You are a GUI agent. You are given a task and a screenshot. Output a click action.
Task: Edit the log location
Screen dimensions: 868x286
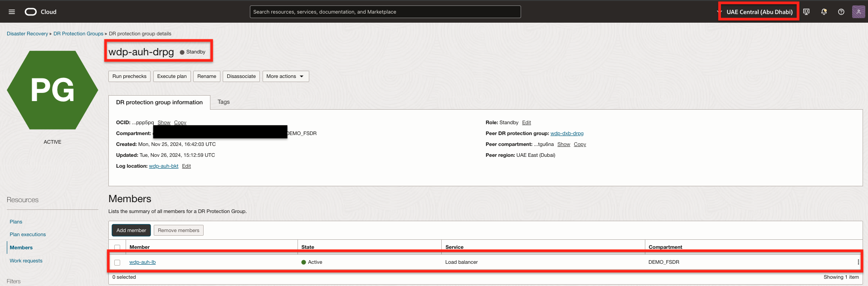coord(186,166)
